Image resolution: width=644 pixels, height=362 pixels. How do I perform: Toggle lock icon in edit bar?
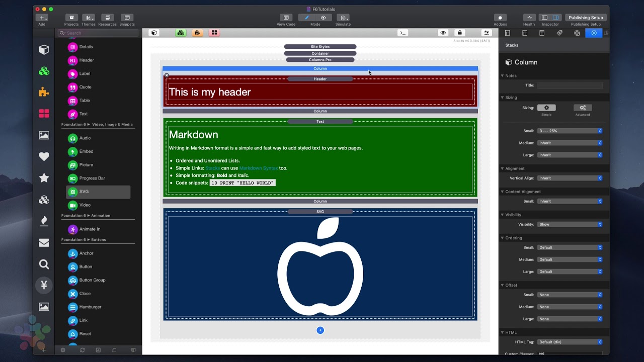click(x=460, y=33)
